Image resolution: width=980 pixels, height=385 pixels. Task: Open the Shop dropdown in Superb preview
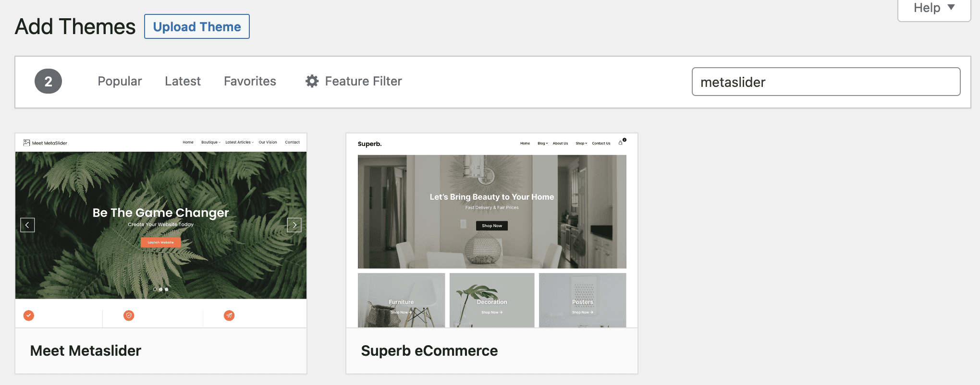point(581,143)
